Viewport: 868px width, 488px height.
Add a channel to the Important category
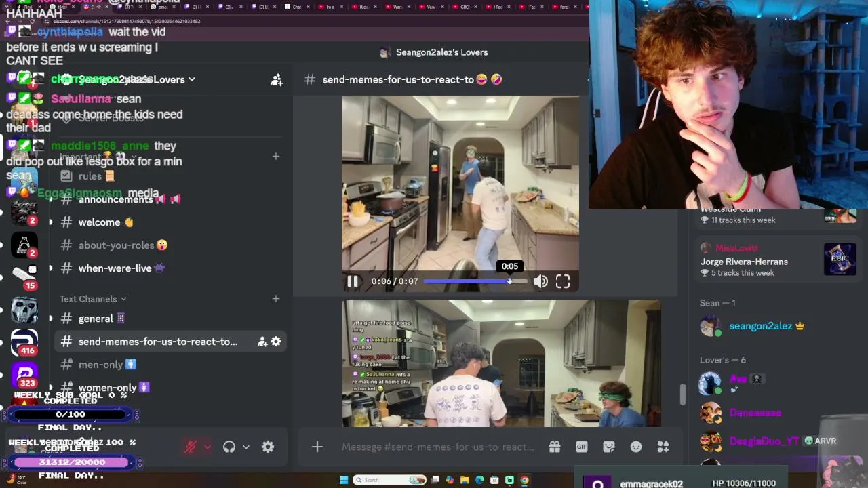tap(275, 157)
